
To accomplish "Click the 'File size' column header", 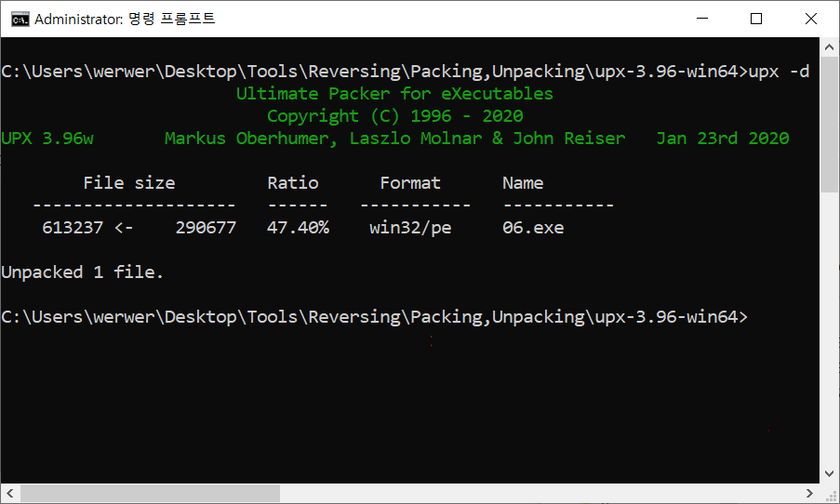I will tap(129, 183).
